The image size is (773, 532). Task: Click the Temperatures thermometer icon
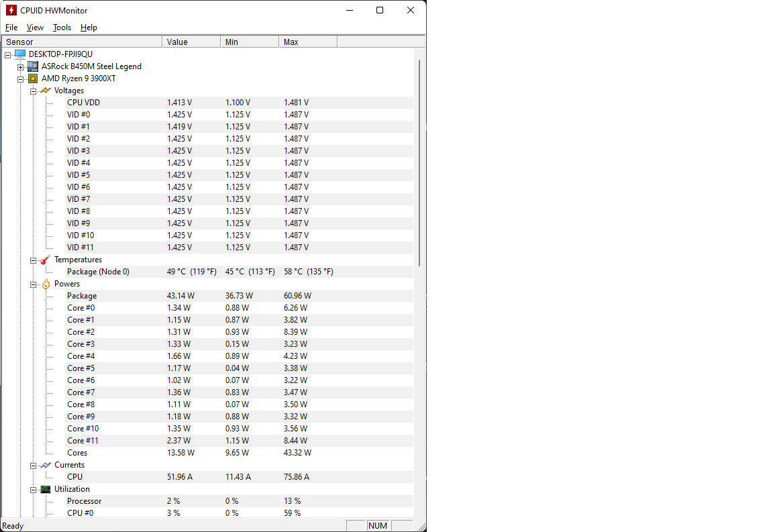coord(46,260)
